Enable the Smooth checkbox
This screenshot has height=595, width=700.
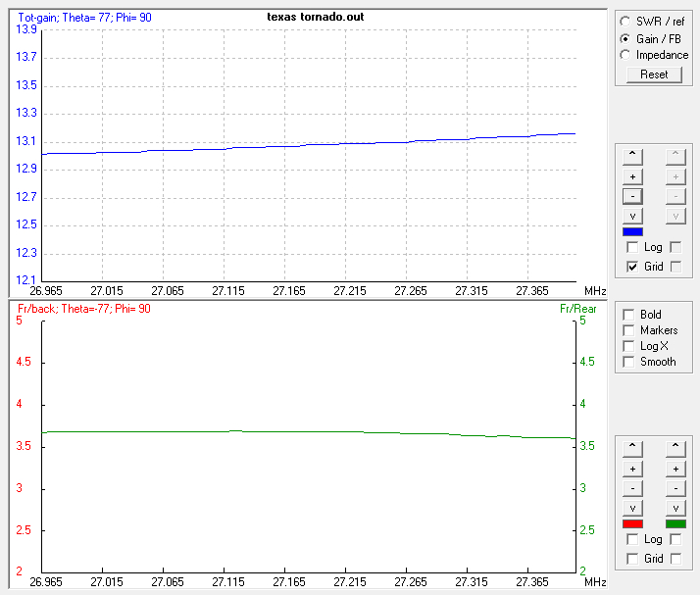tap(628, 362)
